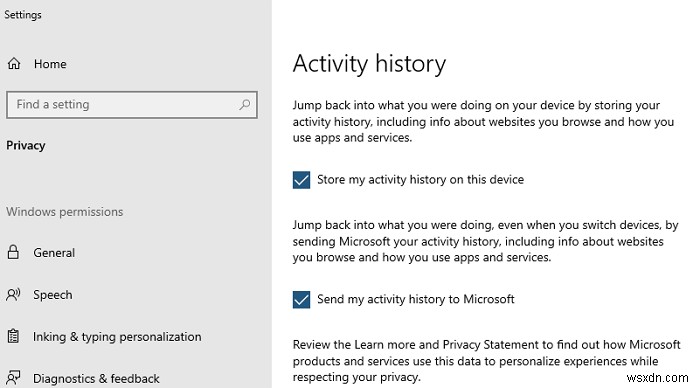Click the Speech person icon

(13, 295)
